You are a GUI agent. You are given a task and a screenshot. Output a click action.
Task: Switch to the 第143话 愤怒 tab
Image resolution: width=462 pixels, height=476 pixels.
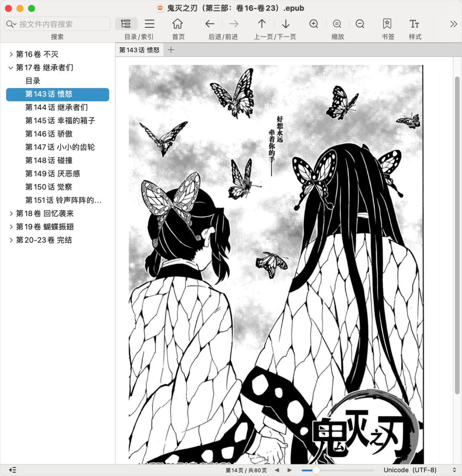tap(139, 50)
